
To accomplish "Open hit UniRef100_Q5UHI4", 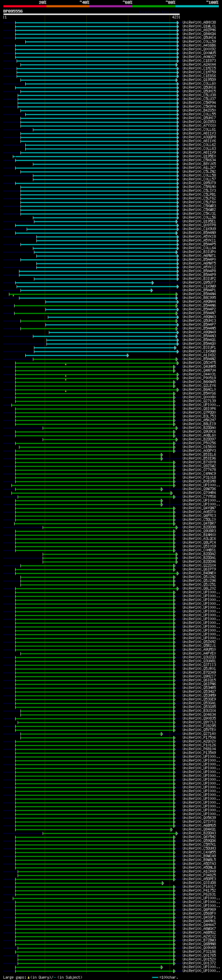I will coord(199,38).
